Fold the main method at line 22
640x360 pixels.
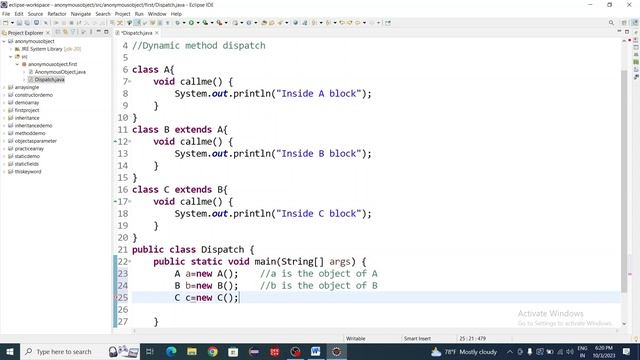click(130, 262)
